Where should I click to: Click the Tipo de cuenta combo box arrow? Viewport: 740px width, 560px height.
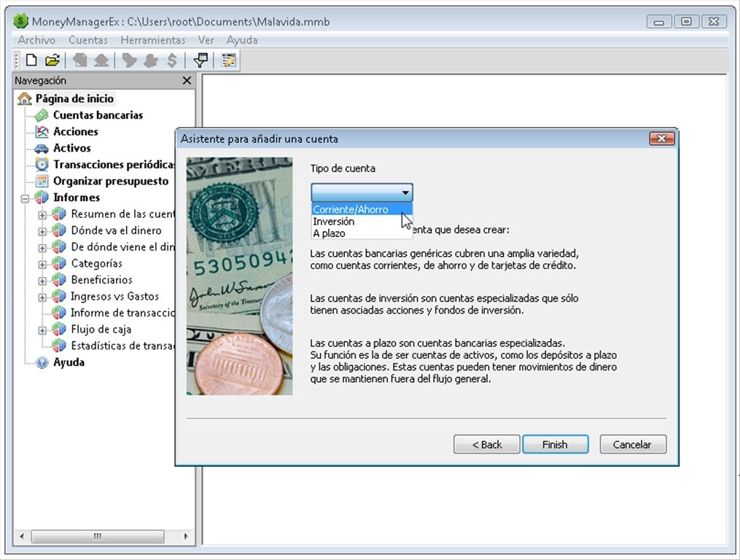coord(405,192)
